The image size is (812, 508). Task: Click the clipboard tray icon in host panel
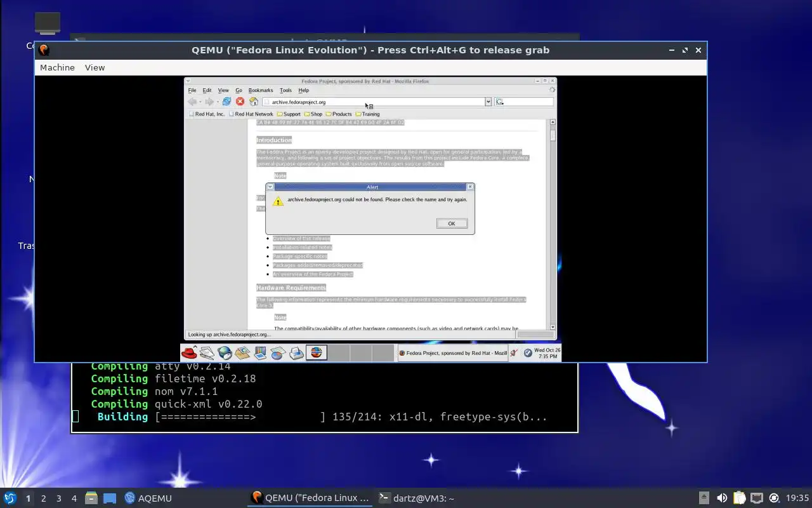[x=739, y=498]
